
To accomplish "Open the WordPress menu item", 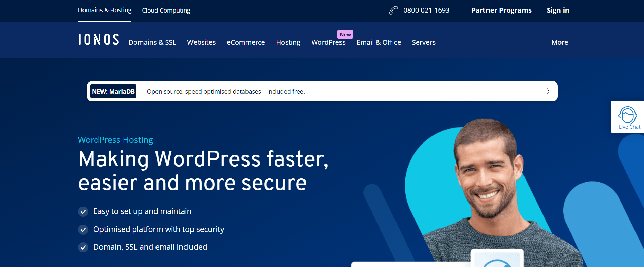I will [328, 43].
